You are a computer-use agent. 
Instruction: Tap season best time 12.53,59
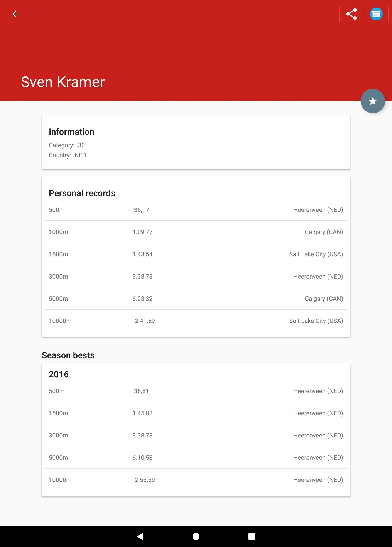[x=143, y=480]
